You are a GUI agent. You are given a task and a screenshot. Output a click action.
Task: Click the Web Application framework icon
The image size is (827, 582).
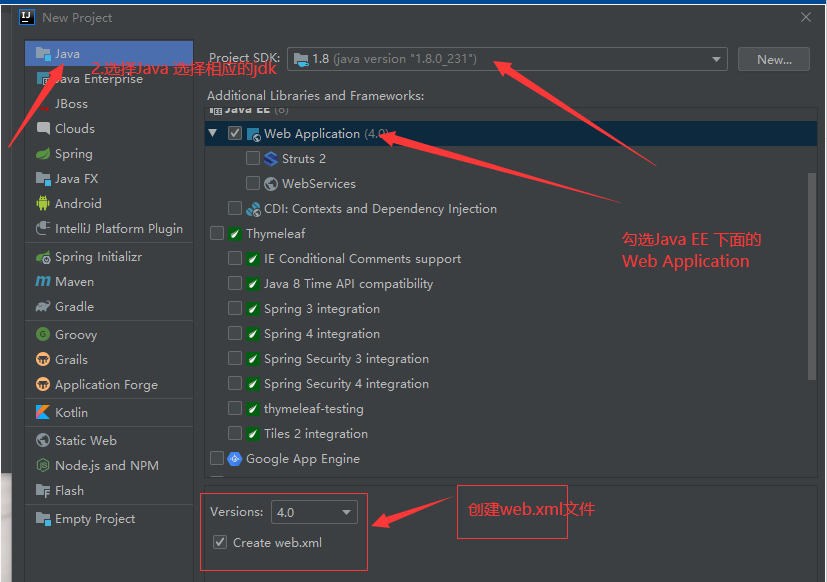pyautogui.click(x=253, y=134)
